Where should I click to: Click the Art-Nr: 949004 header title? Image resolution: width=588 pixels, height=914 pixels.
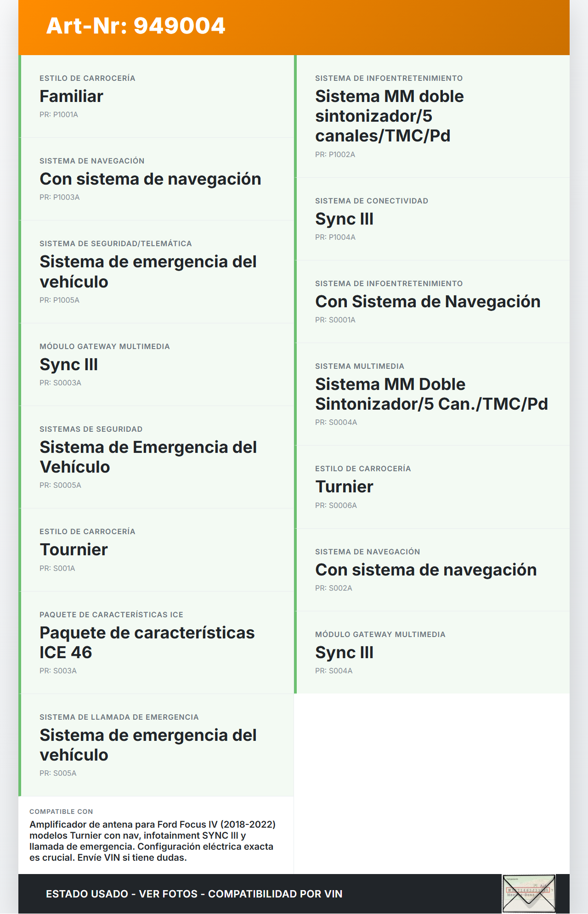(x=136, y=26)
